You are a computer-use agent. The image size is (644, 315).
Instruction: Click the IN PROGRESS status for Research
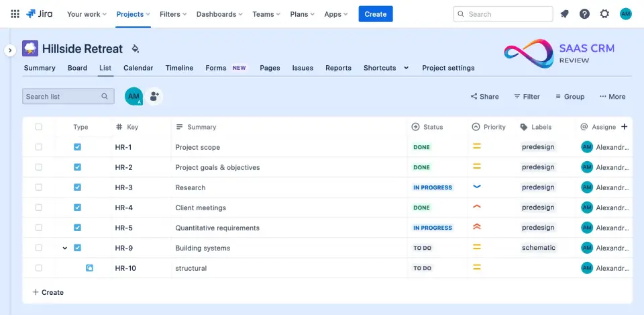[433, 187]
